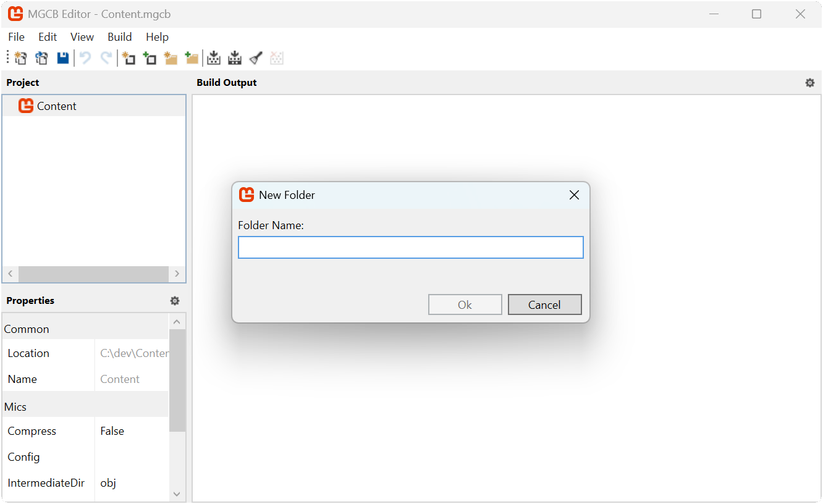Save the project using the Save icon
823x504 pixels.
pyautogui.click(x=62, y=57)
